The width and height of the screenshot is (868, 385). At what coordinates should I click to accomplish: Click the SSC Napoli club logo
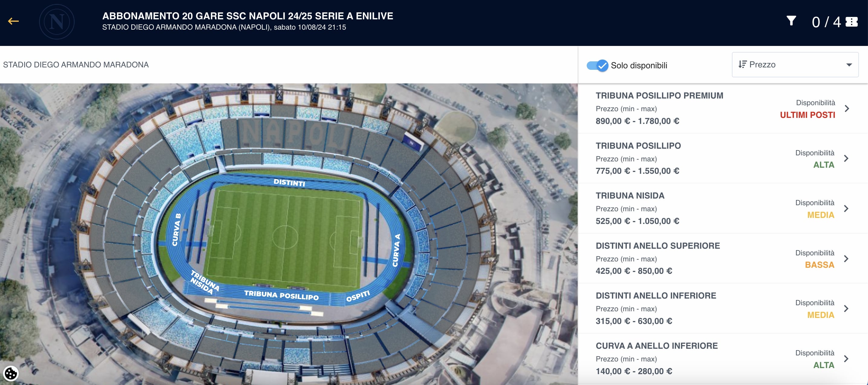tap(57, 22)
